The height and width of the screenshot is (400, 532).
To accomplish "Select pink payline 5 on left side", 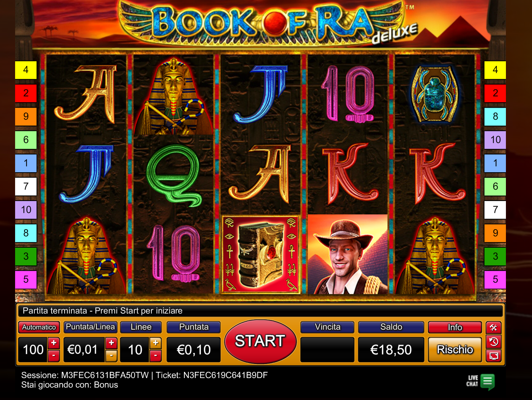I will [26, 280].
